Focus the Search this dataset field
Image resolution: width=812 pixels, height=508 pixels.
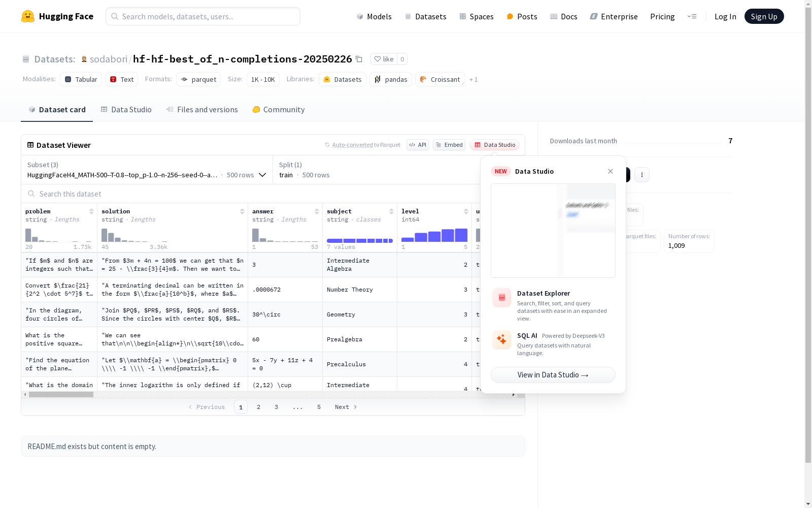[251, 194]
